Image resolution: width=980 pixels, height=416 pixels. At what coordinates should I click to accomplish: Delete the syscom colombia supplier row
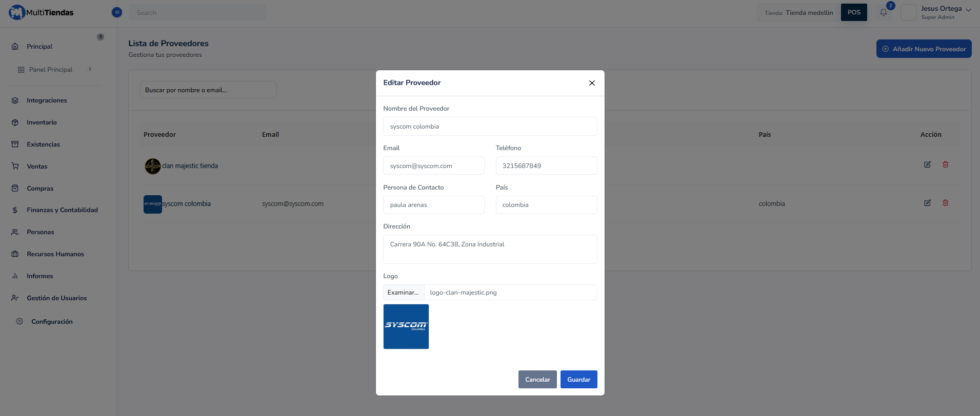(x=945, y=203)
